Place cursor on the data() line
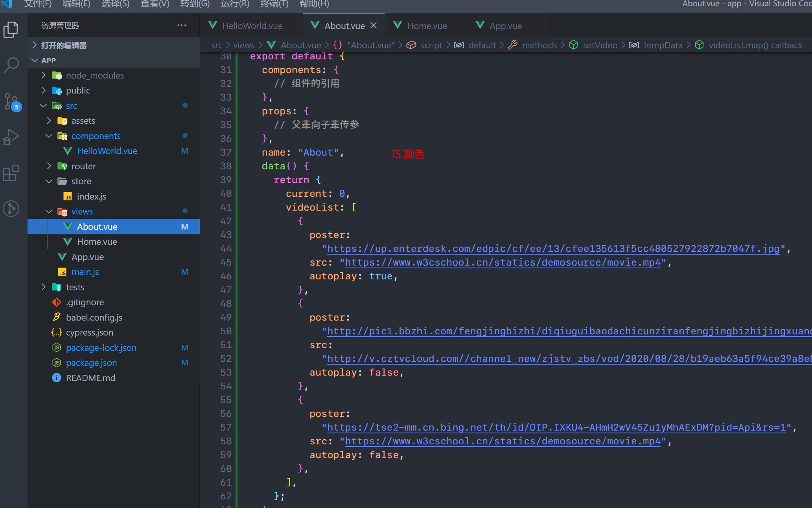This screenshot has width=812, height=508. 285,166
